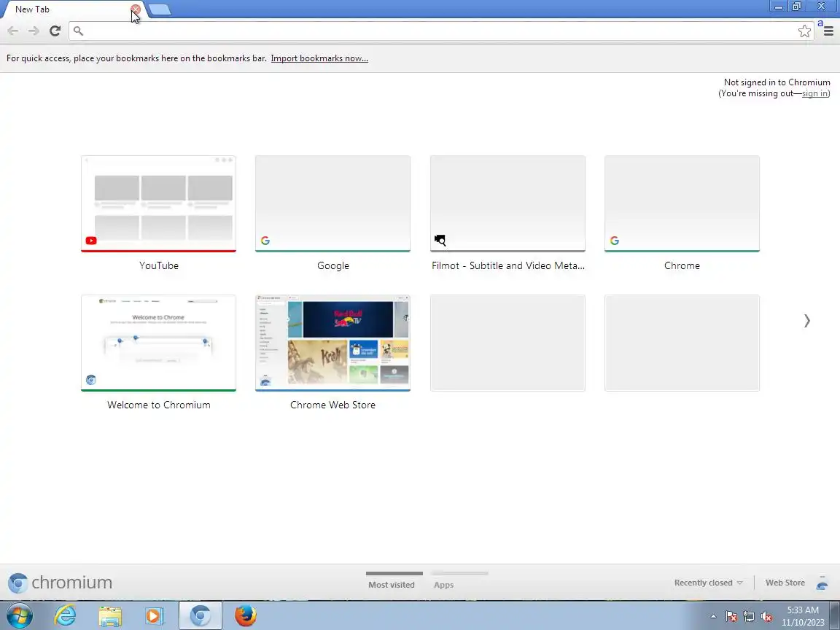Reload the current page
This screenshot has height=630, width=840.
(x=55, y=31)
